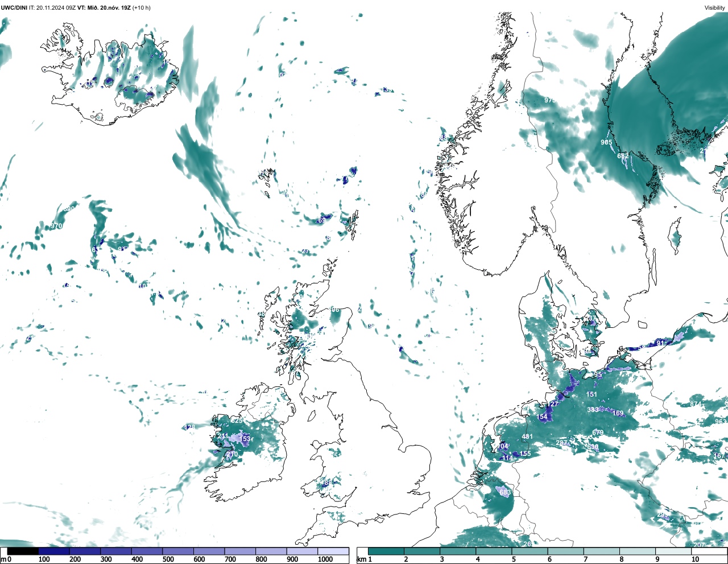
Task: Click the 1–2 km dark teal swatch
Action: click(386, 551)
